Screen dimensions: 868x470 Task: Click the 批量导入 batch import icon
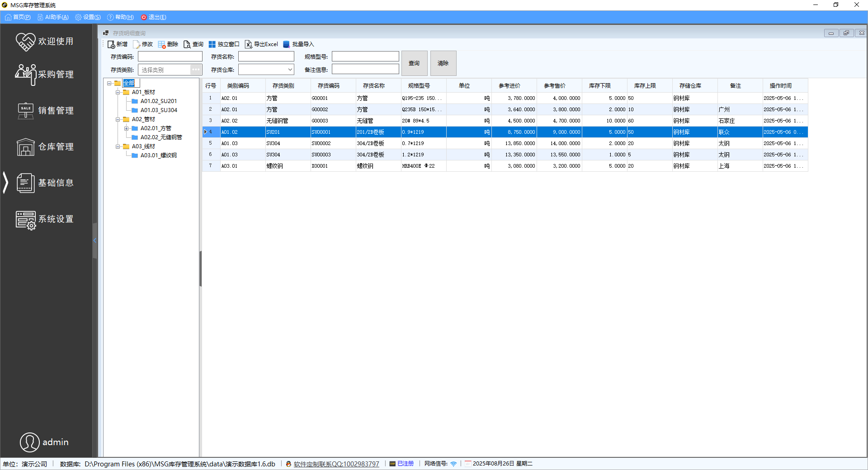point(286,44)
